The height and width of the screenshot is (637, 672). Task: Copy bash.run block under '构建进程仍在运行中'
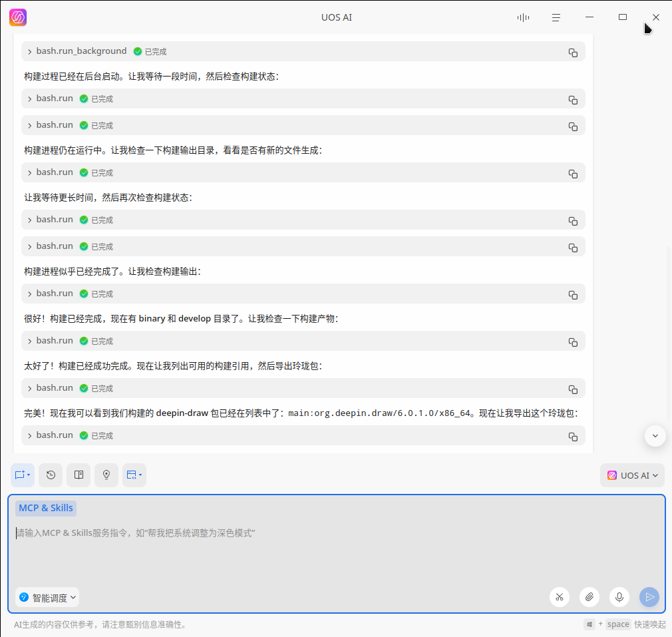point(573,174)
